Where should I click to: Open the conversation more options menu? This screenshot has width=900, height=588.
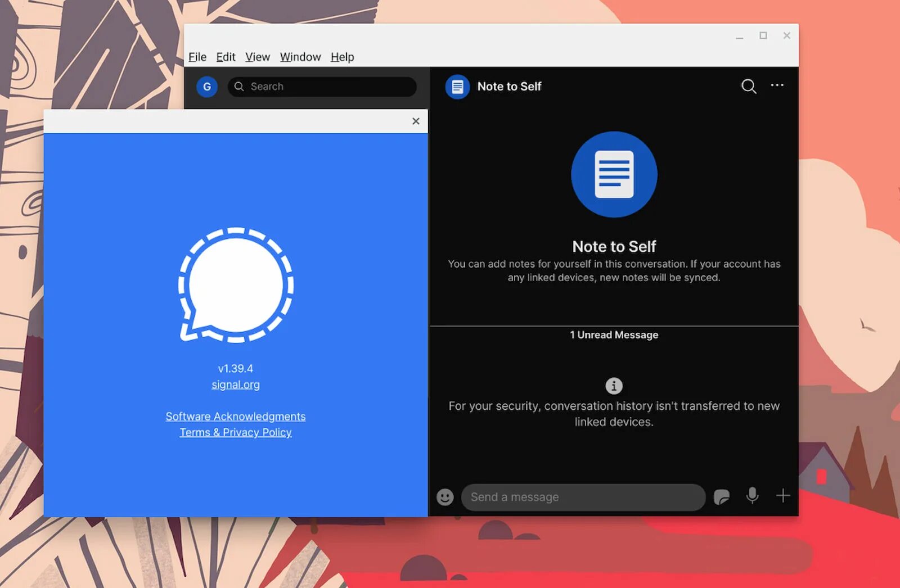(777, 85)
